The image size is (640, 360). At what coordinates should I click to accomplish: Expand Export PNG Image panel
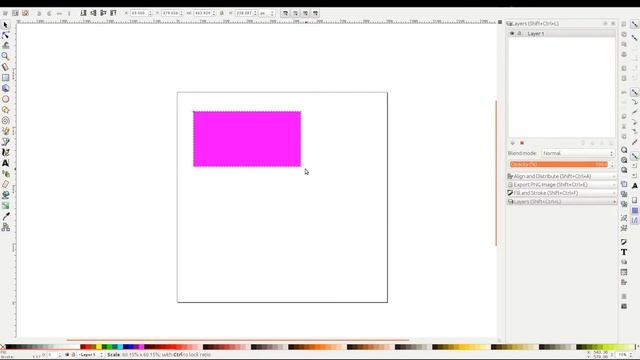coord(561,184)
